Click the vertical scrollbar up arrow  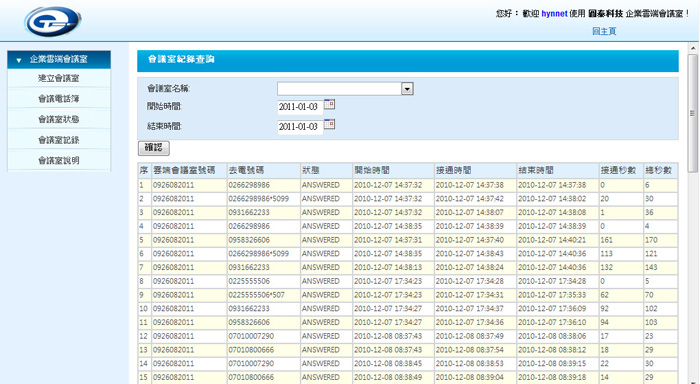point(693,48)
